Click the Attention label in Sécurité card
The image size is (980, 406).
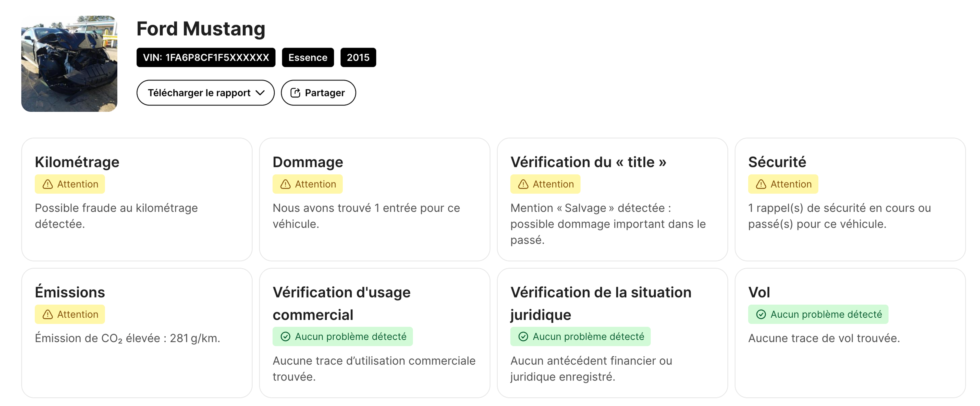point(791,184)
